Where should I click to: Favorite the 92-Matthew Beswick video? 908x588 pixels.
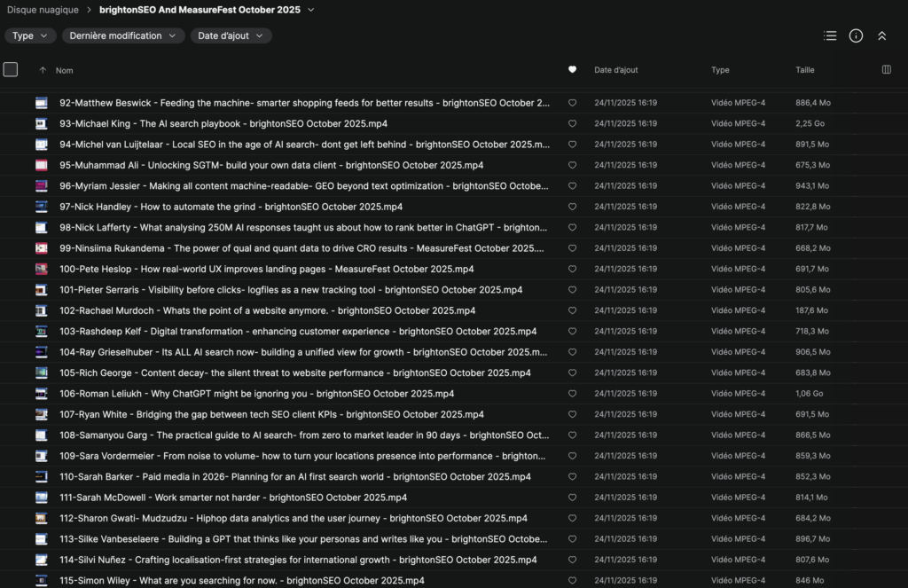coord(572,103)
